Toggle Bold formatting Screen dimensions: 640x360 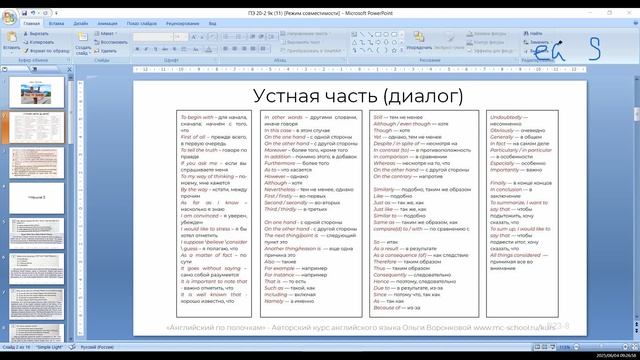click(x=137, y=49)
